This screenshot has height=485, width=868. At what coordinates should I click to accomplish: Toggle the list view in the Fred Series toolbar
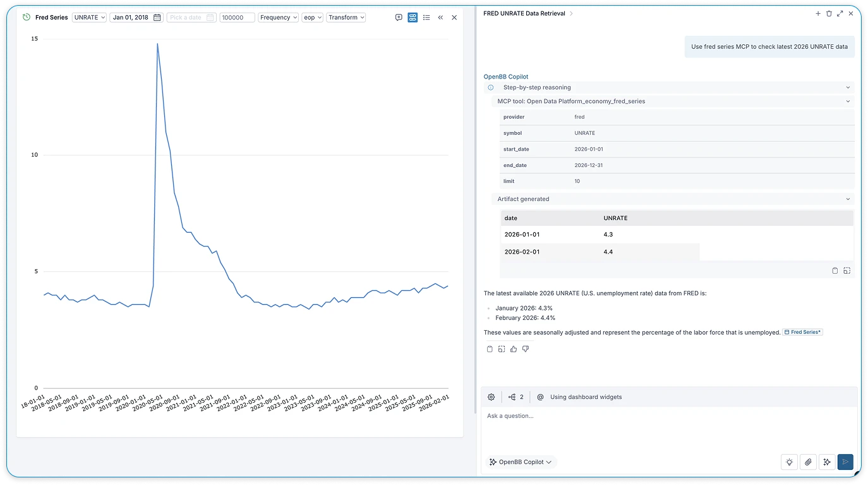coord(426,18)
